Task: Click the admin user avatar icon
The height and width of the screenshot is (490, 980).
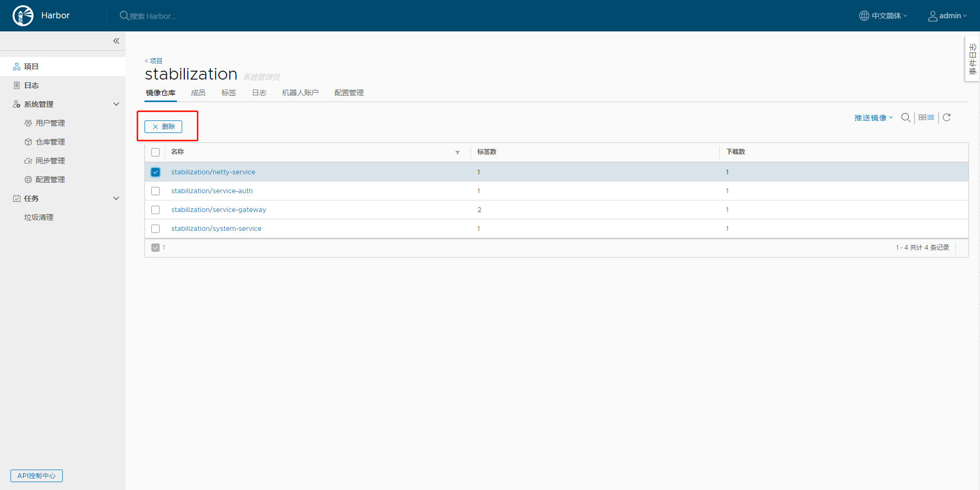Action: point(933,16)
